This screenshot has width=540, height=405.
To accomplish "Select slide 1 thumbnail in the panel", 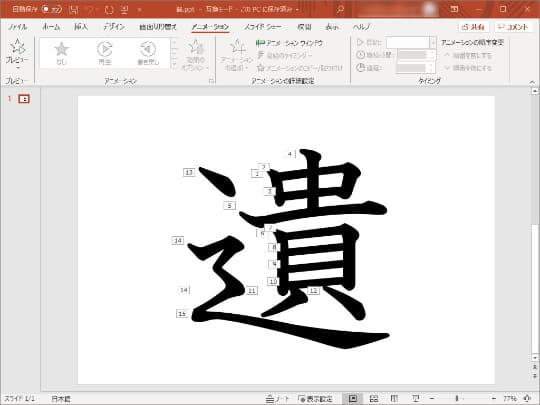I will point(24,99).
